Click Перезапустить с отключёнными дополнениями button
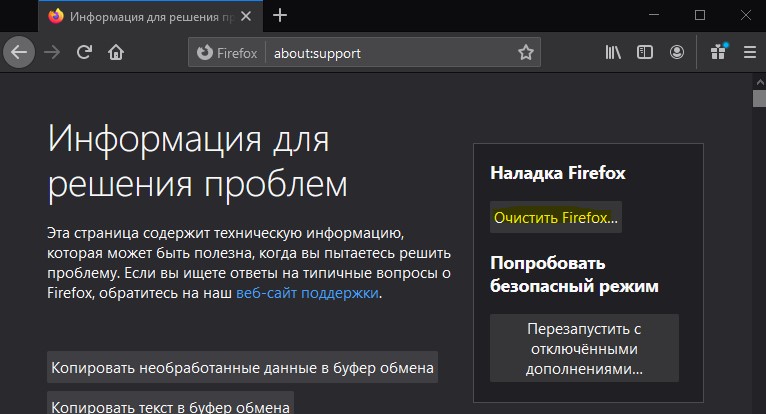This screenshot has width=766, height=414. [584, 349]
